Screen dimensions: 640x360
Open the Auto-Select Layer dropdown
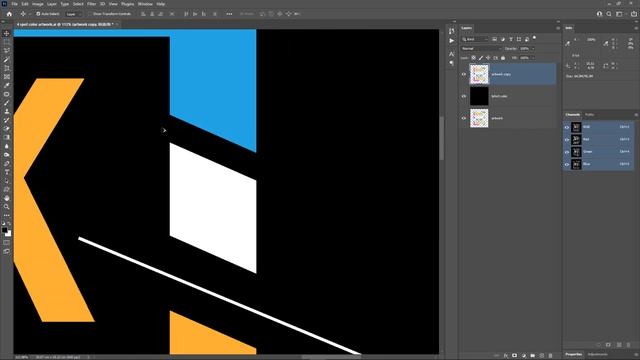point(74,14)
